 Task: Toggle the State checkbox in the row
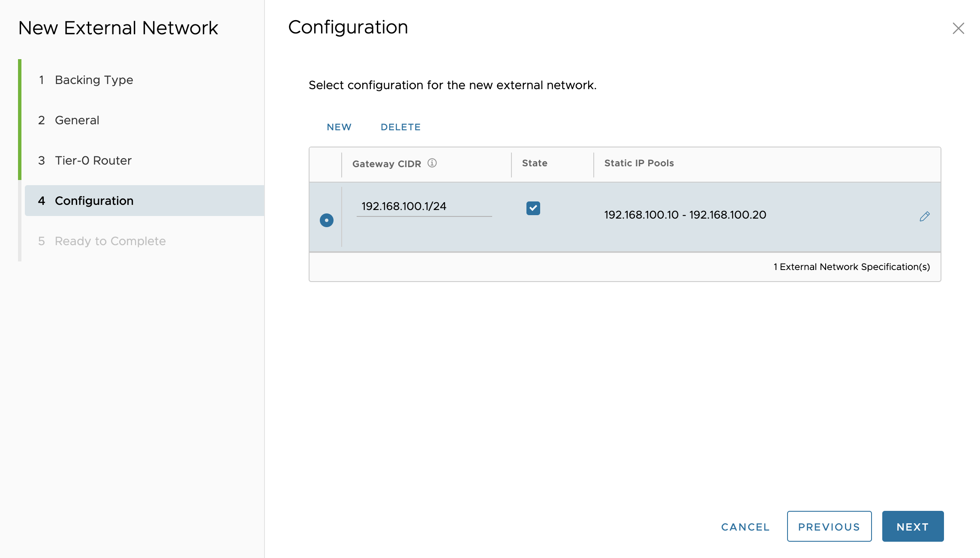point(533,208)
